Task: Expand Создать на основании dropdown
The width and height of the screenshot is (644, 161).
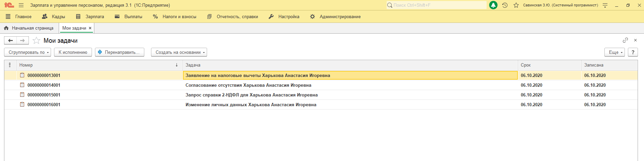Action: tap(179, 52)
